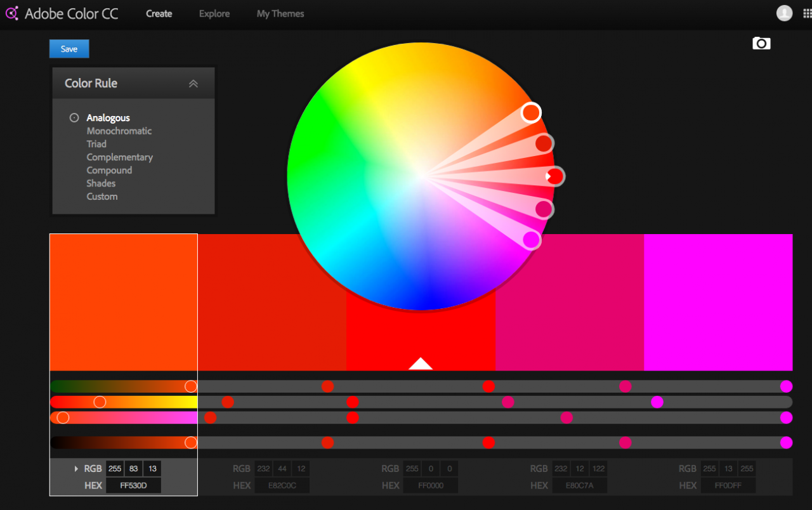Click the dark pink marker on the wheel
Image resolution: width=812 pixels, height=510 pixels.
point(542,209)
